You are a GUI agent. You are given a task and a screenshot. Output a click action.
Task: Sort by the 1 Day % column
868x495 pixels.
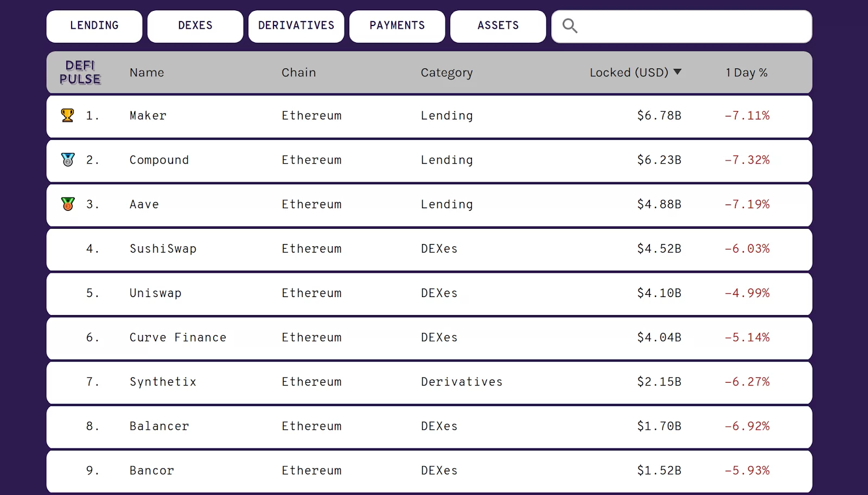click(x=746, y=73)
